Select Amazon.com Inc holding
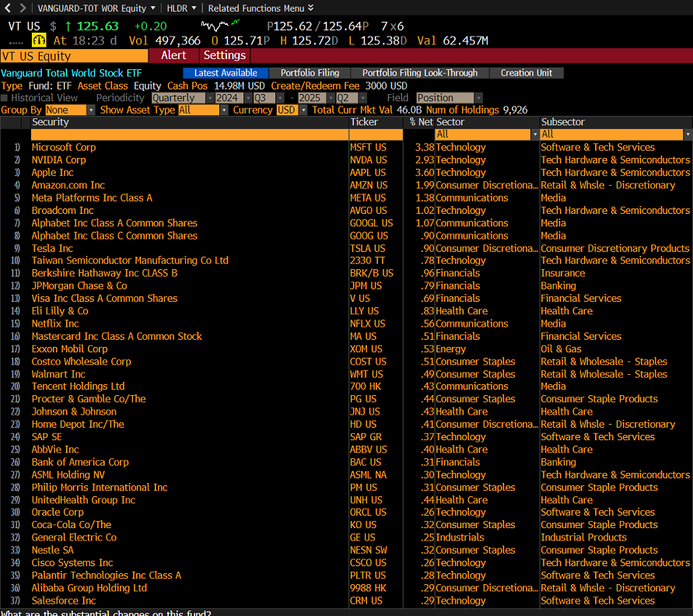The image size is (693, 616). pyautogui.click(x=68, y=185)
